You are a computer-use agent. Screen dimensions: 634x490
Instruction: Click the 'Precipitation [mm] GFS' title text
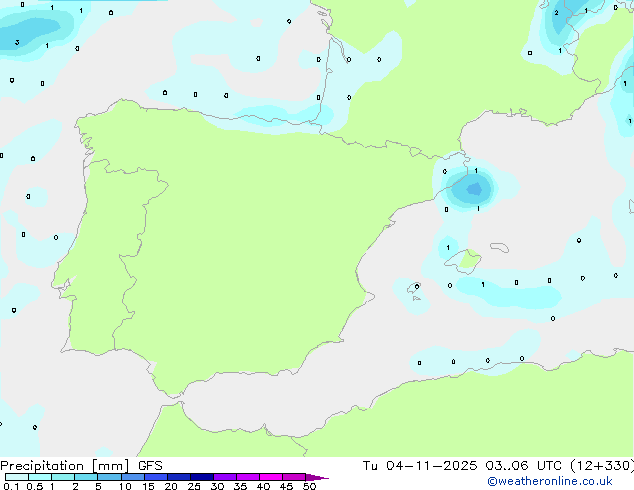pyautogui.click(x=81, y=466)
